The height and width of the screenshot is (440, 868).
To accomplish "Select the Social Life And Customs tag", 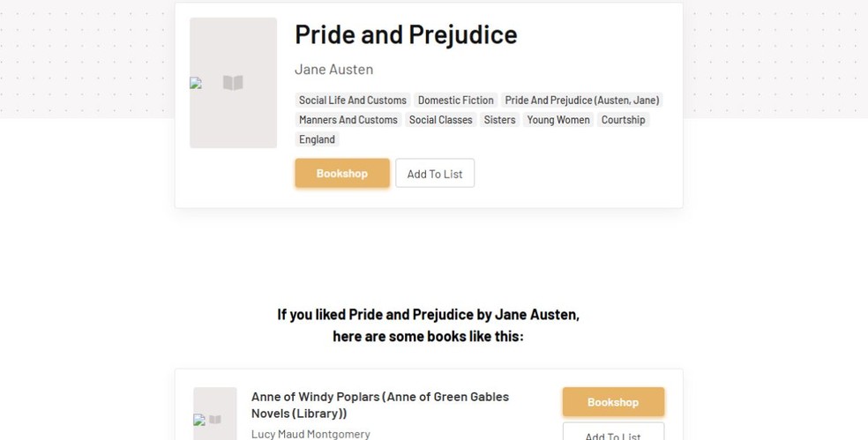I will pos(353,101).
